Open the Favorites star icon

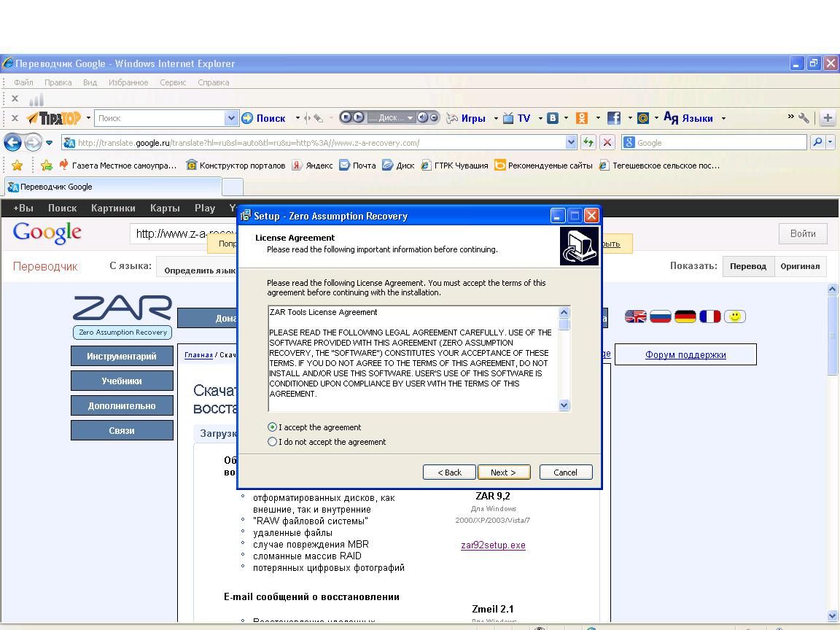(x=17, y=166)
